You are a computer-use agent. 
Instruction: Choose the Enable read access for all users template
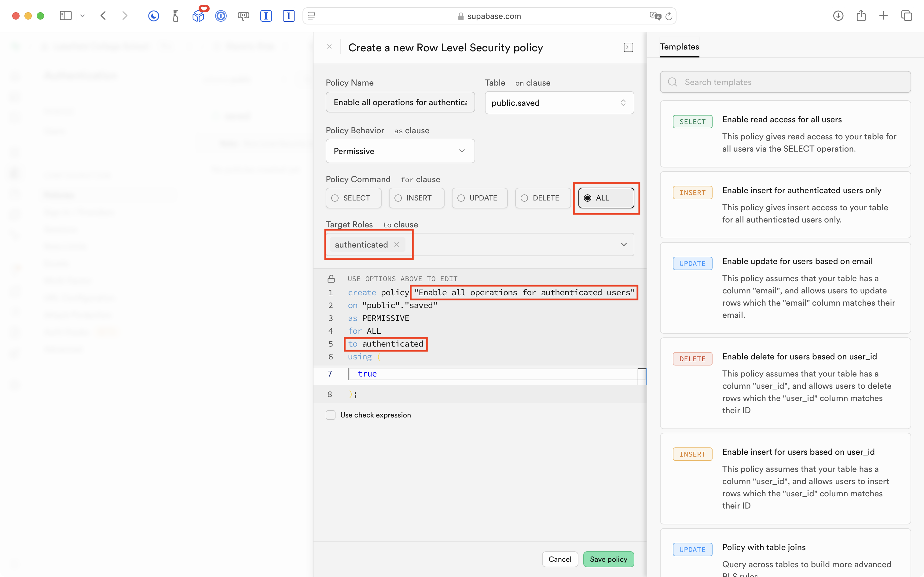[x=785, y=134]
